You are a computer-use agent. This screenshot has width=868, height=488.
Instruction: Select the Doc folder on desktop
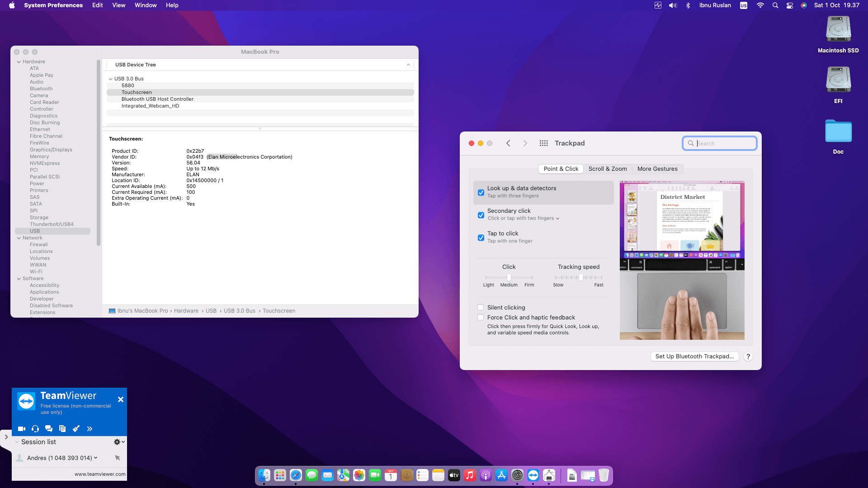(x=838, y=137)
